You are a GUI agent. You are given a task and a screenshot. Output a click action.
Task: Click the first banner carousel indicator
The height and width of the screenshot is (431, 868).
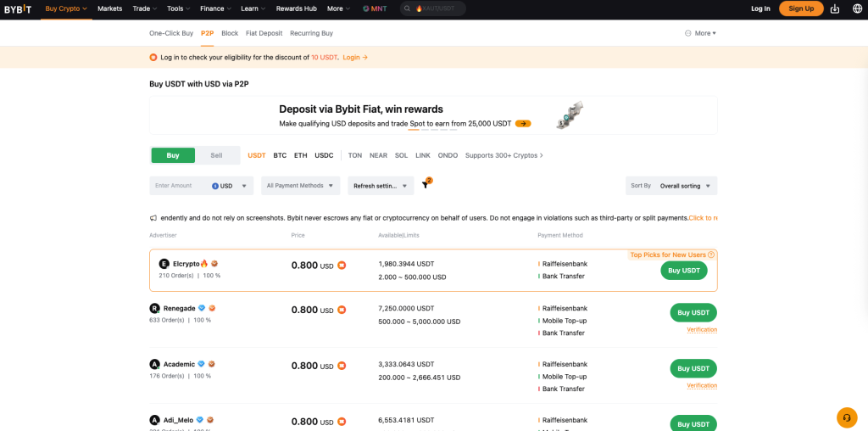(x=414, y=130)
